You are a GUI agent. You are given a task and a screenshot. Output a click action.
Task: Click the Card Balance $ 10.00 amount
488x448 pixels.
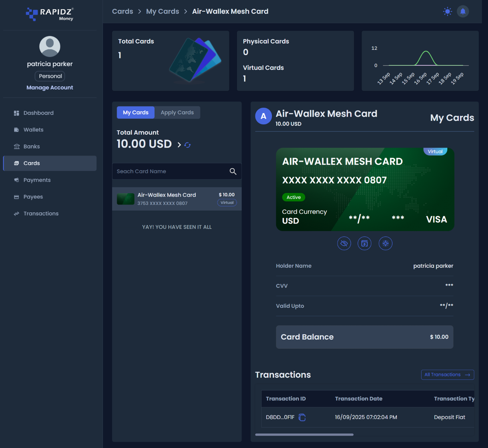coord(439,337)
